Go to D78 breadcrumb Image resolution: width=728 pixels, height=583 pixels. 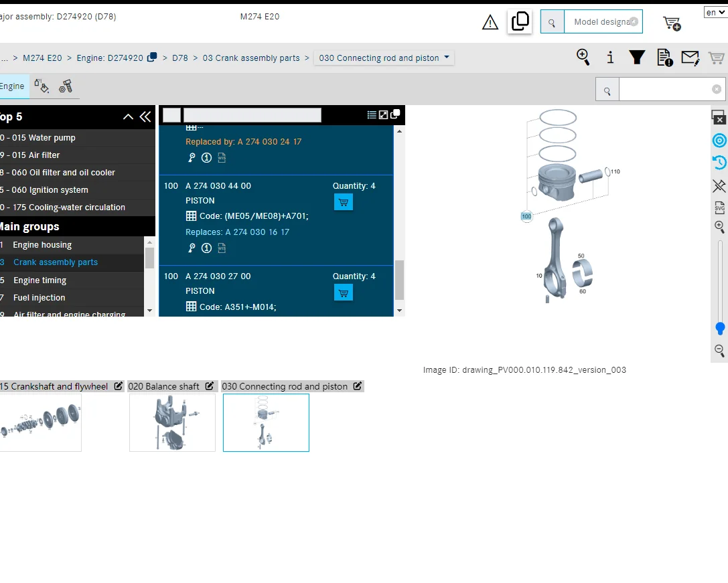click(180, 58)
